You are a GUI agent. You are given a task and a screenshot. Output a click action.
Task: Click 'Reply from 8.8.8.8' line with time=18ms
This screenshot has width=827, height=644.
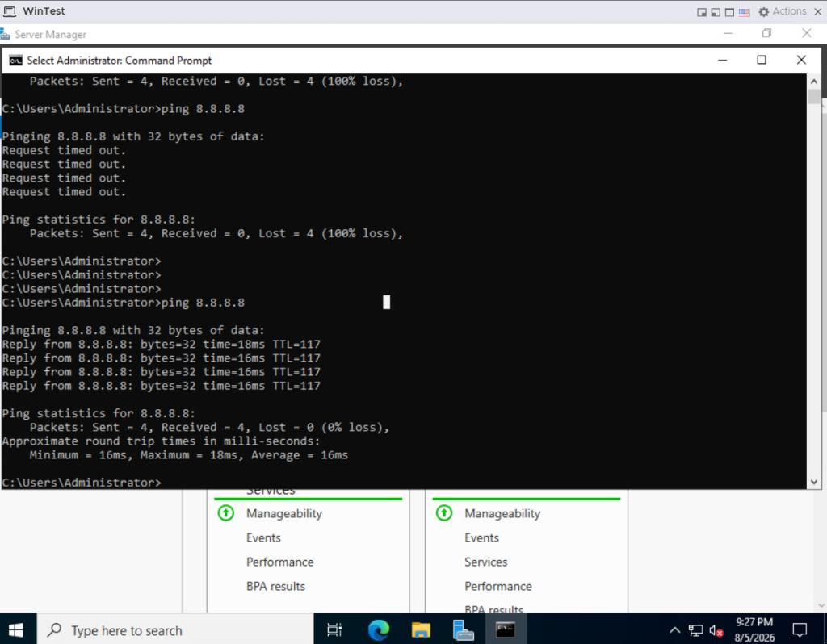pos(162,344)
